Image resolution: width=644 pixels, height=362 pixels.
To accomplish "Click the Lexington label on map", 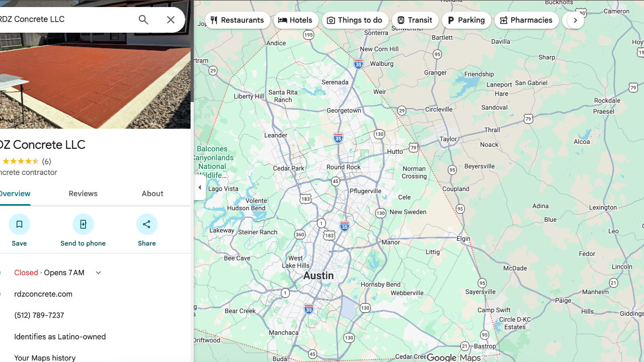I will (x=603, y=207).
